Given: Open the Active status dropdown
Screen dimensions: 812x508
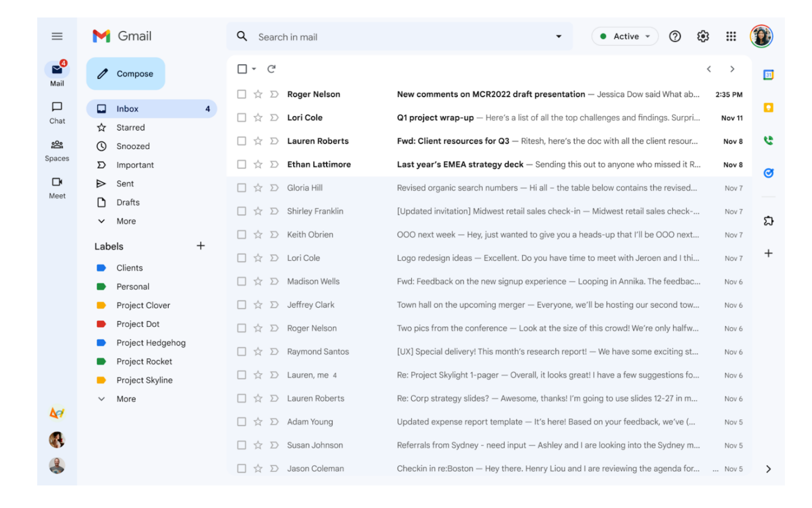Looking at the screenshot, I should coord(625,36).
